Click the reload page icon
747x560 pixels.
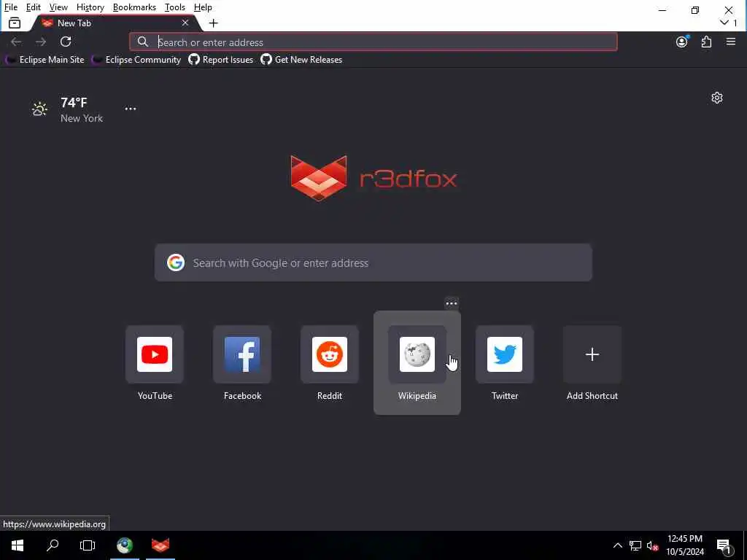[x=66, y=42]
